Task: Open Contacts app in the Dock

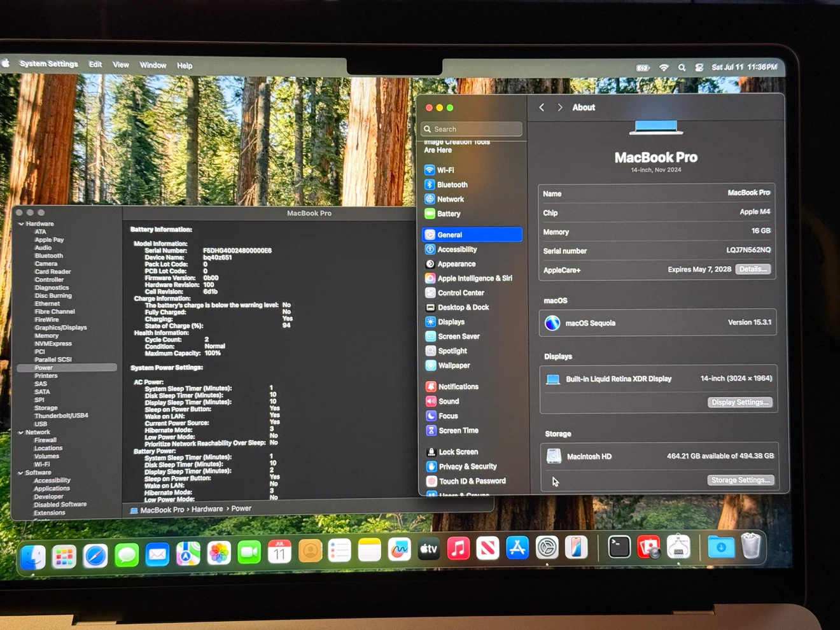Action: click(x=310, y=551)
